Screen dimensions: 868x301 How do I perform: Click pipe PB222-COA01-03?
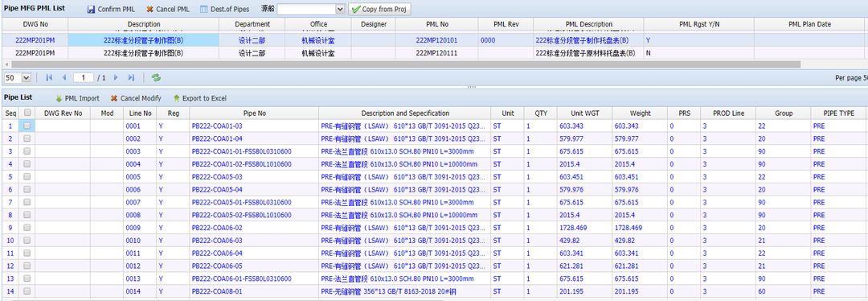[x=217, y=126]
